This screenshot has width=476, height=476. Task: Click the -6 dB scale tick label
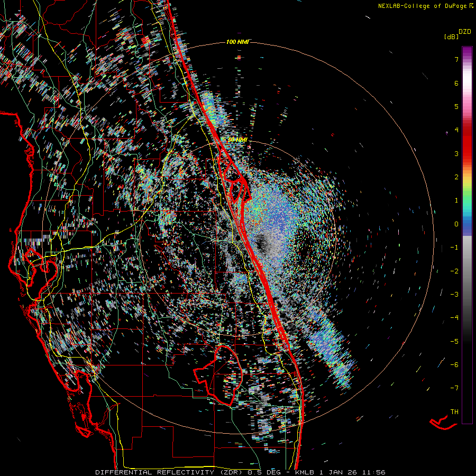click(x=454, y=365)
